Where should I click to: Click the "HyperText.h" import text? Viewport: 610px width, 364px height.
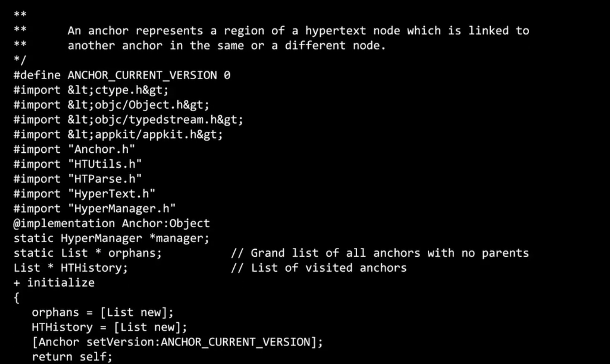111,194
